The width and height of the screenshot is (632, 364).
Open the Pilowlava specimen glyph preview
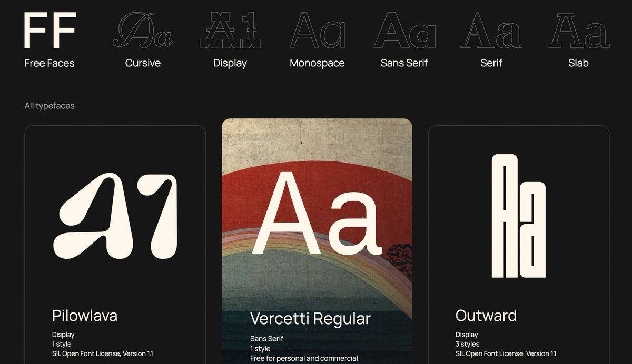(x=115, y=216)
